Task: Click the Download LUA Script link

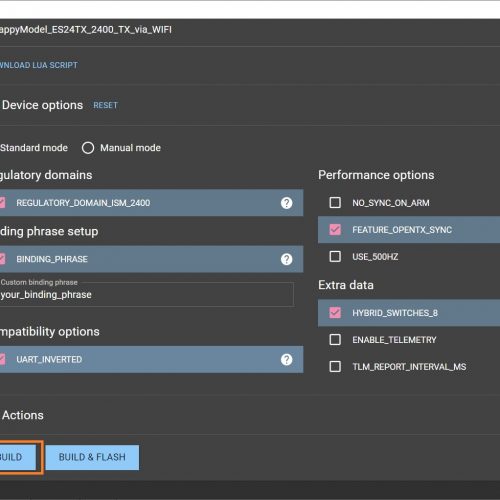Action: [x=39, y=65]
